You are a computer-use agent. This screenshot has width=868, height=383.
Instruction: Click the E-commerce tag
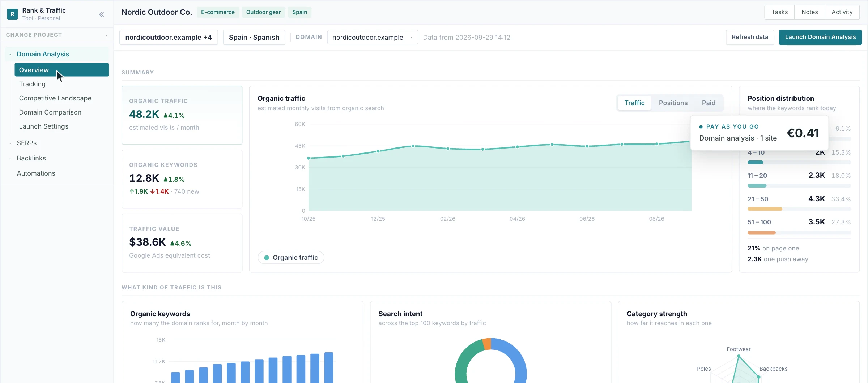click(218, 12)
